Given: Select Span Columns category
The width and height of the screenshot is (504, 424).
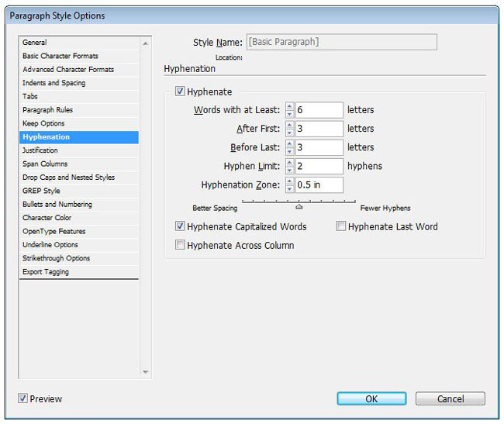Looking at the screenshot, I should tap(79, 164).
